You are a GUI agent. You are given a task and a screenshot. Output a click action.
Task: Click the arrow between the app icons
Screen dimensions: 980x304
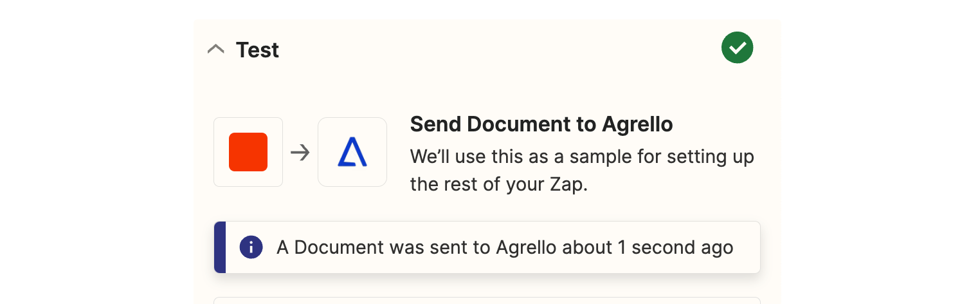(x=300, y=153)
